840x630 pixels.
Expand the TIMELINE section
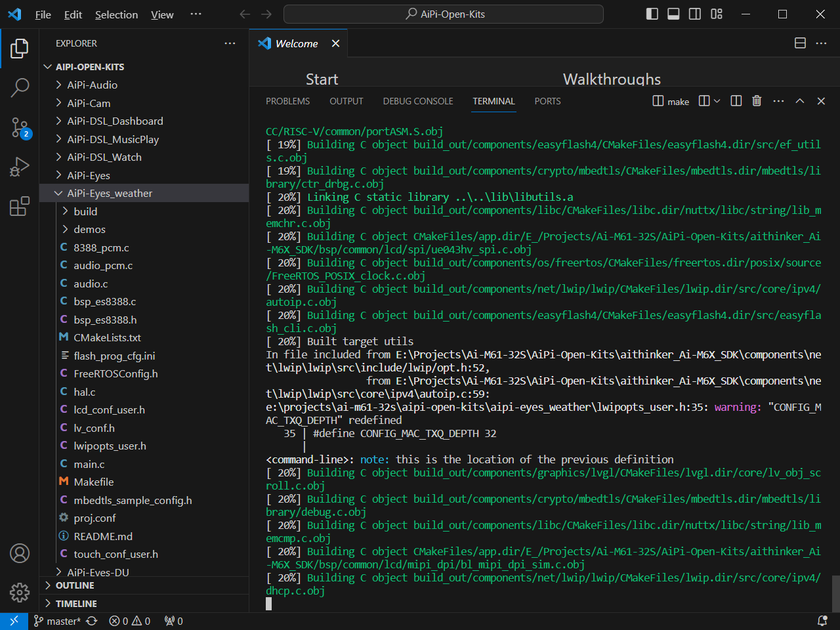click(x=144, y=604)
